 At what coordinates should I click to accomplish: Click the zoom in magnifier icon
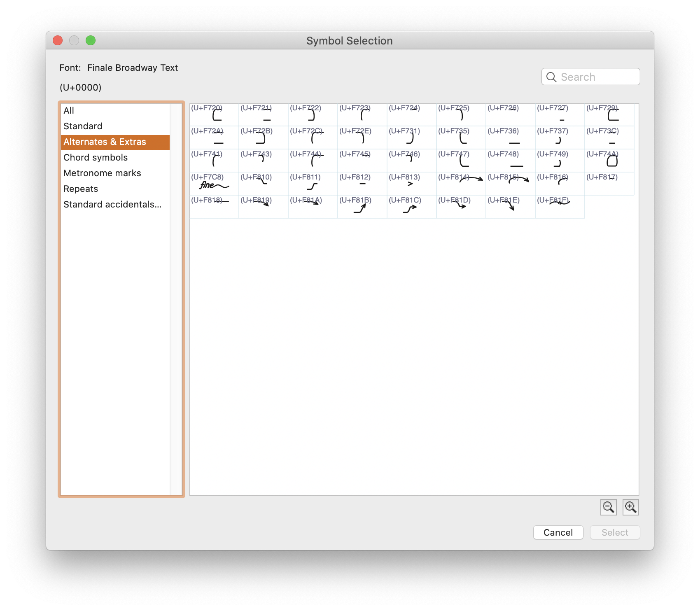630,507
